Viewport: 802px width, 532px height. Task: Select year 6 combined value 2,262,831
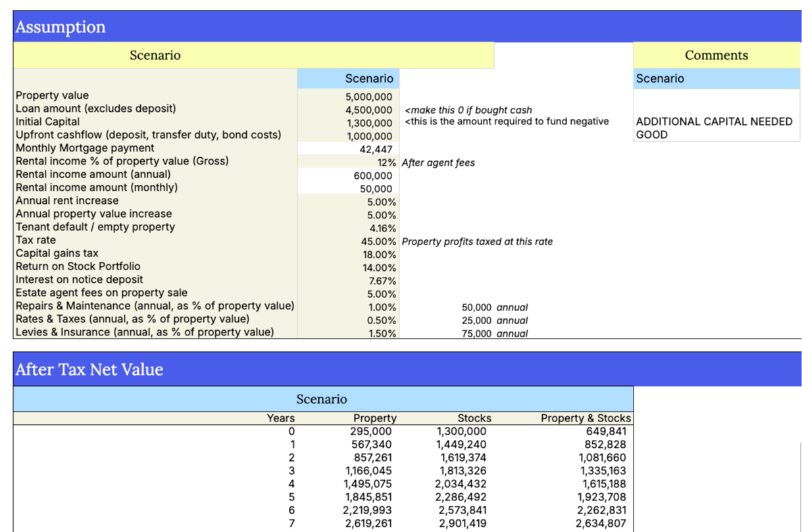[x=601, y=510]
